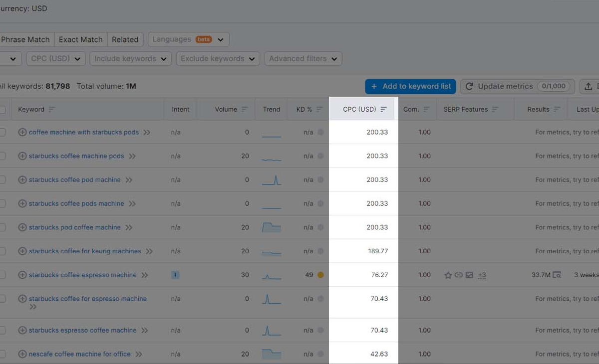Screen dimensions: 599x364
Task: Click the star SERP feature icon
Action: click(x=448, y=275)
